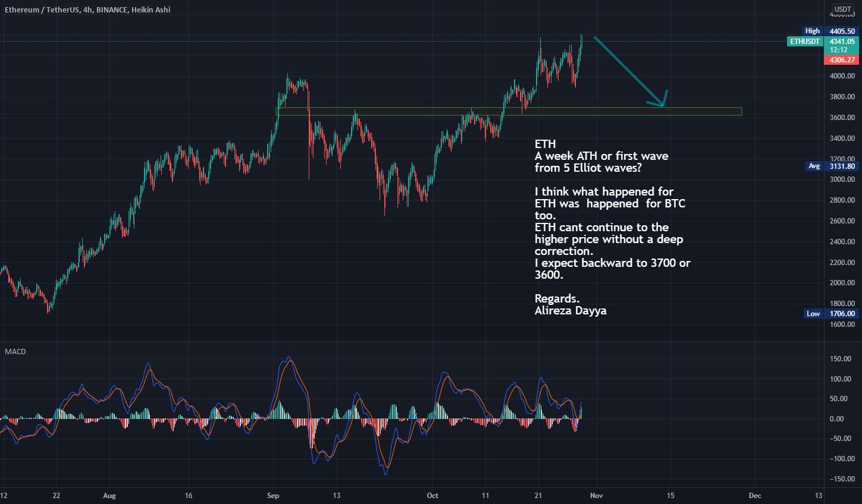862x504 pixels.
Task: Click 2800.00 on the price axis
Action: pos(842,200)
